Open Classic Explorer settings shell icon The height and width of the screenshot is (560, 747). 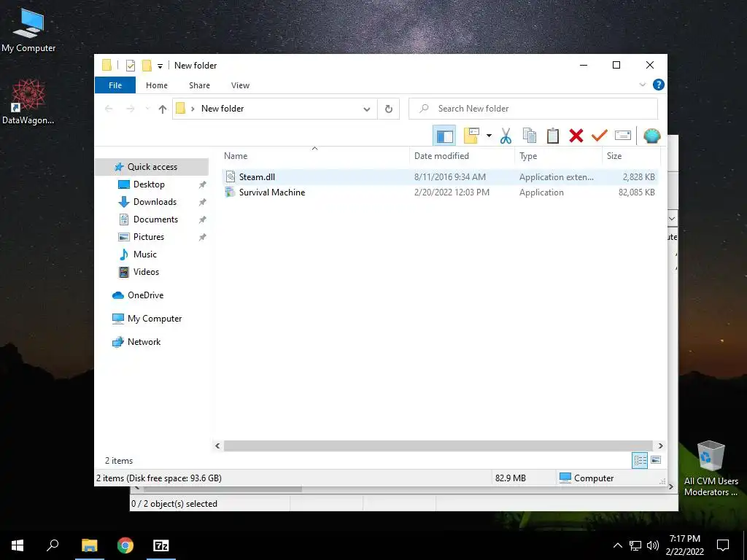651,136
